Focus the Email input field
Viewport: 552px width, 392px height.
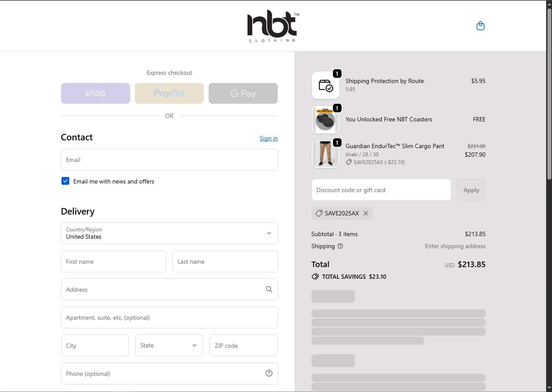point(169,160)
